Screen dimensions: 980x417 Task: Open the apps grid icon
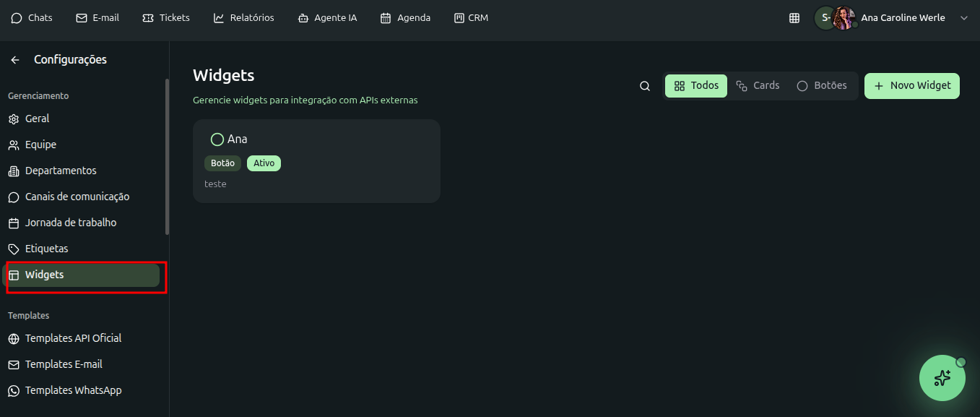tap(794, 18)
